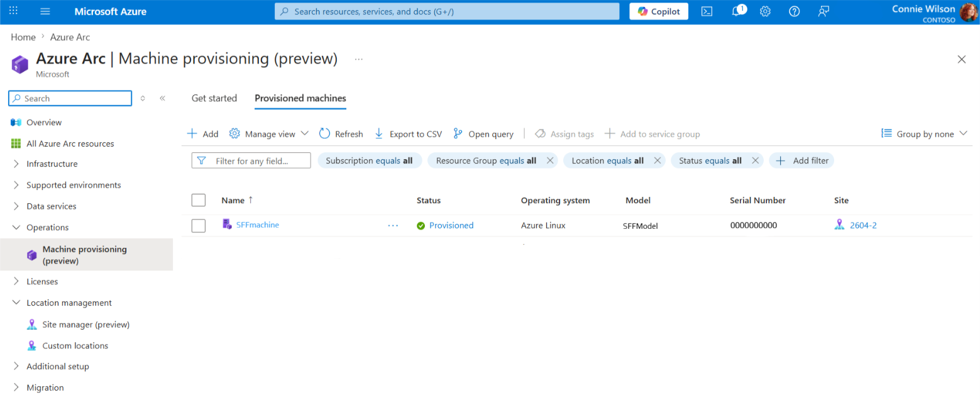The width and height of the screenshot is (980, 410).
Task: Collapse the Operations section
Action: [48, 228]
